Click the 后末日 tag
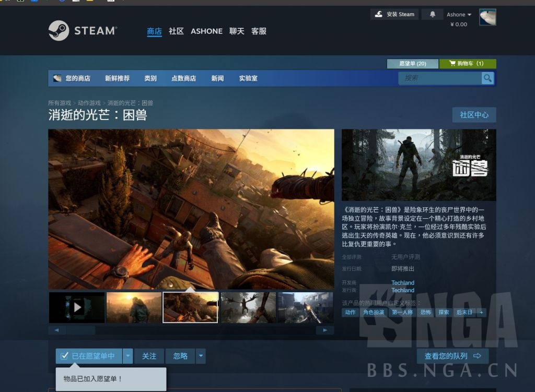The image size is (535, 392). [464, 312]
